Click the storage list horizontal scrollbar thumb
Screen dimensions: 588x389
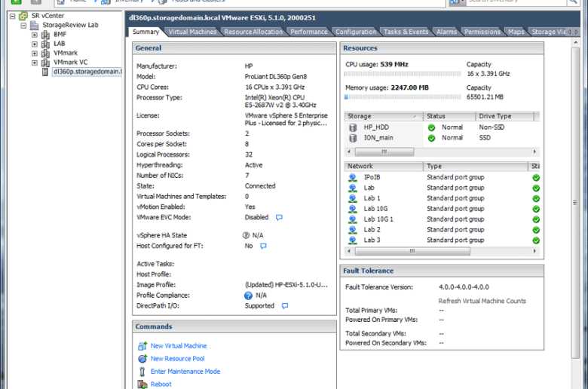coord(384,152)
